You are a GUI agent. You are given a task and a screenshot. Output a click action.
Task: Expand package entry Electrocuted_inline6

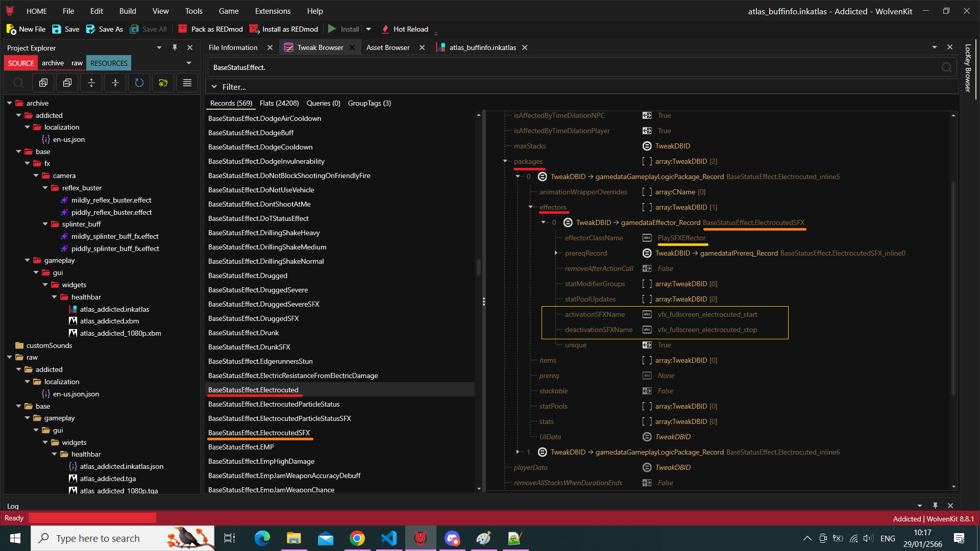click(518, 452)
